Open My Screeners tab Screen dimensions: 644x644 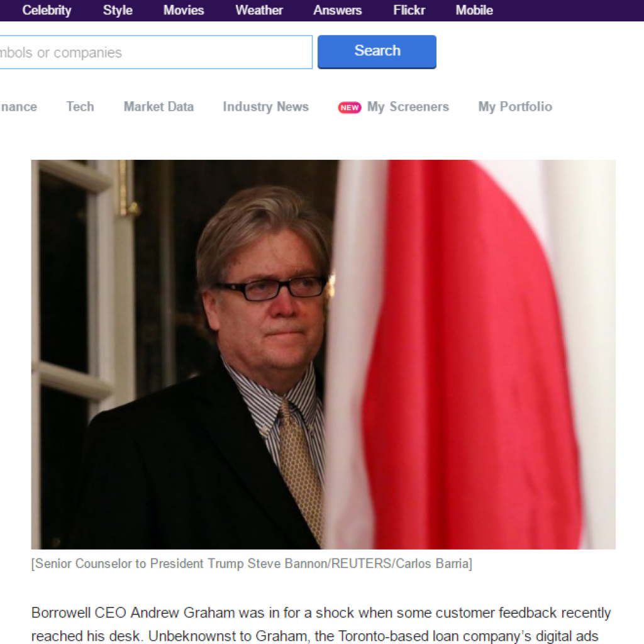click(408, 107)
